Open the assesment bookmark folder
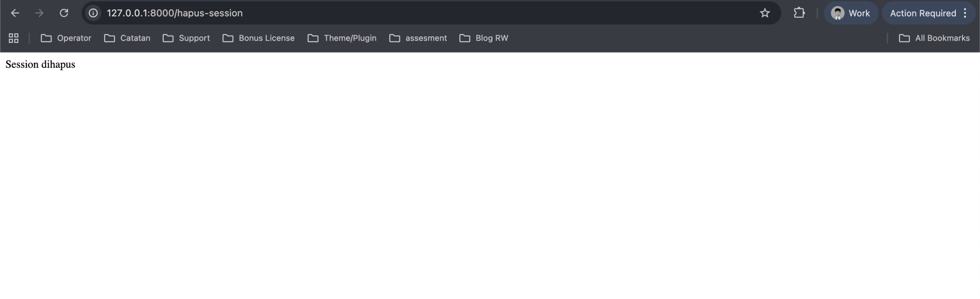This screenshot has width=980, height=299. (418, 38)
